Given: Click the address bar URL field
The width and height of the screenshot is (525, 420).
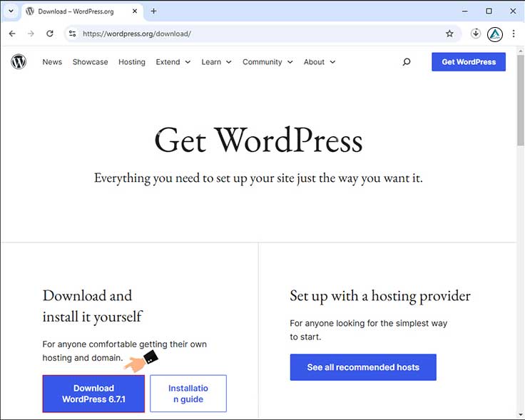Looking at the screenshot, I should click(261, 34).
